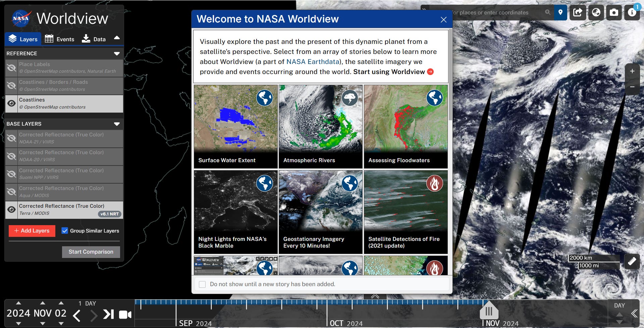The image size is (644, 328).
Task: Switch to the Layers tab
Action: coord(23,39)
